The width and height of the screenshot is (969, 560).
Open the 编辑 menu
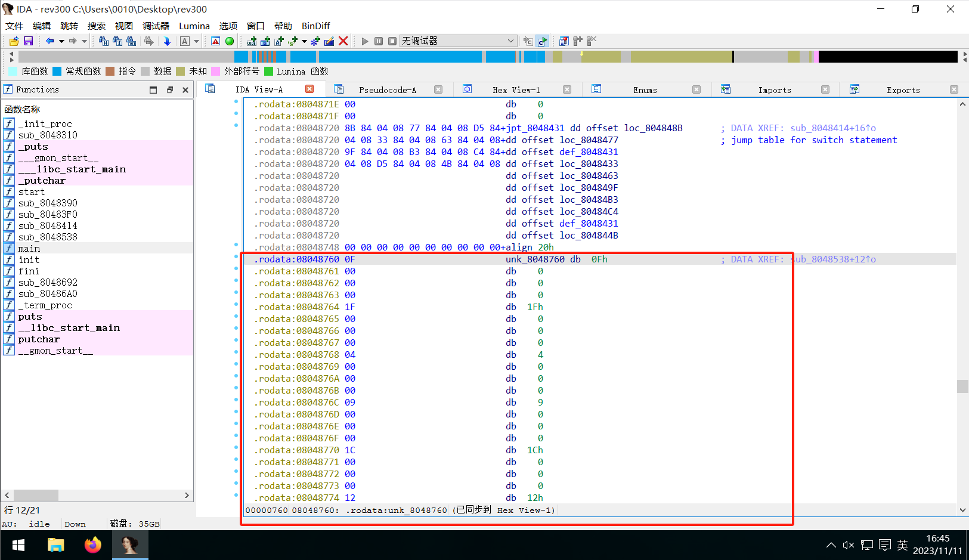point(42,26)
